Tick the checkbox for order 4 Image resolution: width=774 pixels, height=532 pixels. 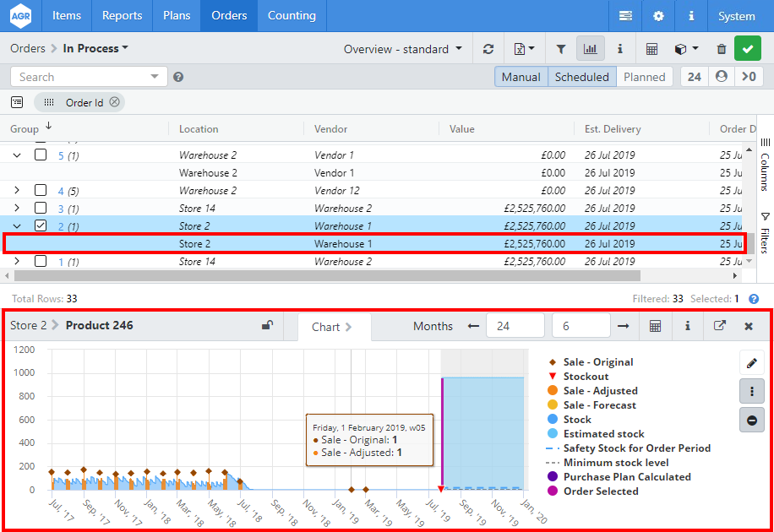tap(41, 191)
